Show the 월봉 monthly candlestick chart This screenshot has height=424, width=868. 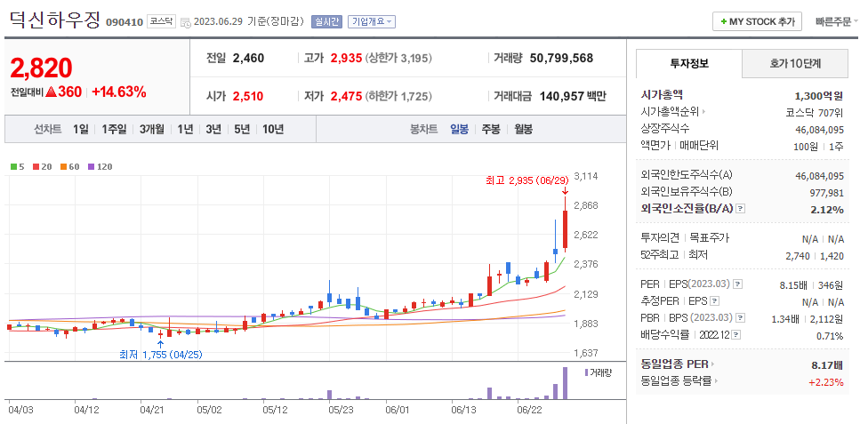tap(523, 129)
